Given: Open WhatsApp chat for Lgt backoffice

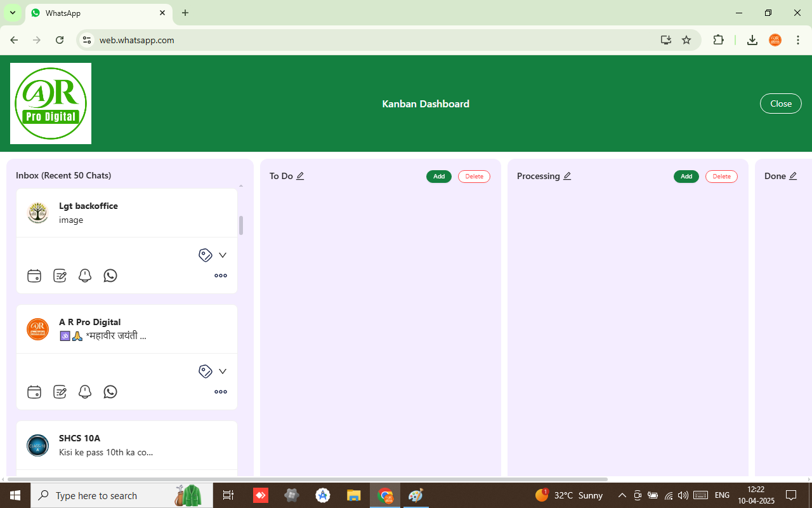Looking at the screenshot, I should [x=110, y=276].
